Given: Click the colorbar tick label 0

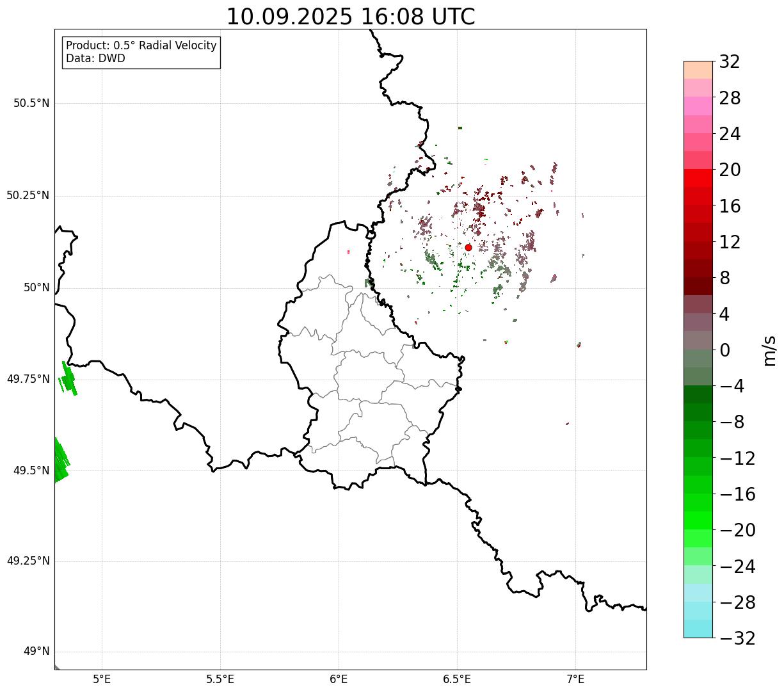Looking at the screenshot, I should (x=724, y=350).
